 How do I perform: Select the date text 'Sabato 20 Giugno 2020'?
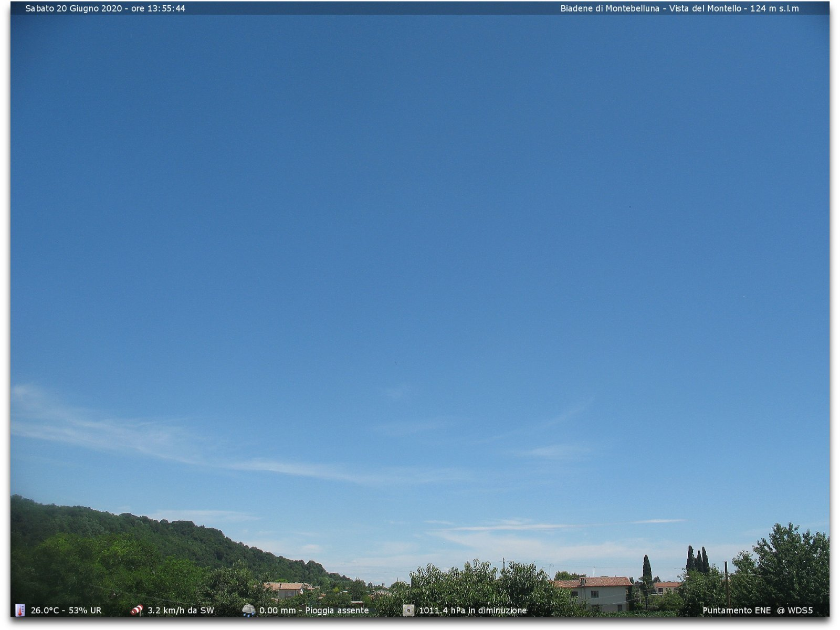pyautogui.click(x=73, y=8)
